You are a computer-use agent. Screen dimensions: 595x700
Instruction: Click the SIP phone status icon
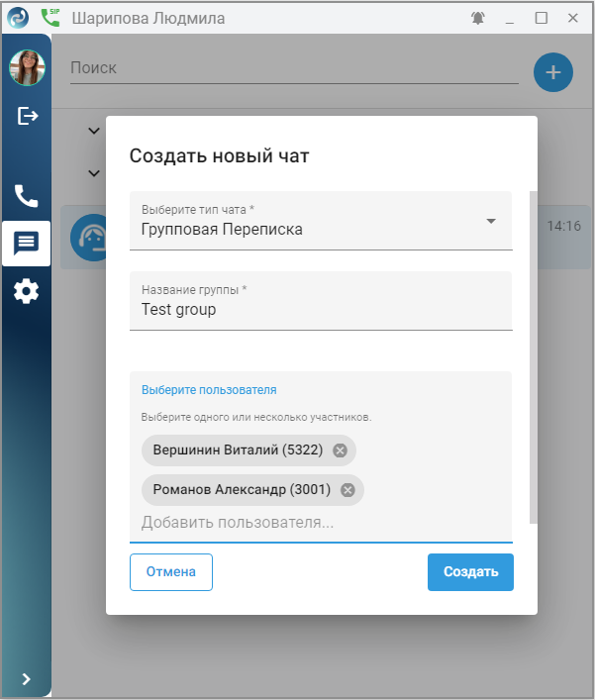coord(50,17)
